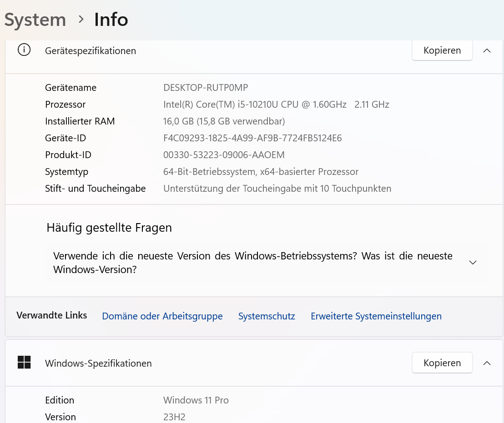Click the Windows-Spezifikationen header title
504x423 pixels.
point(98,363)
